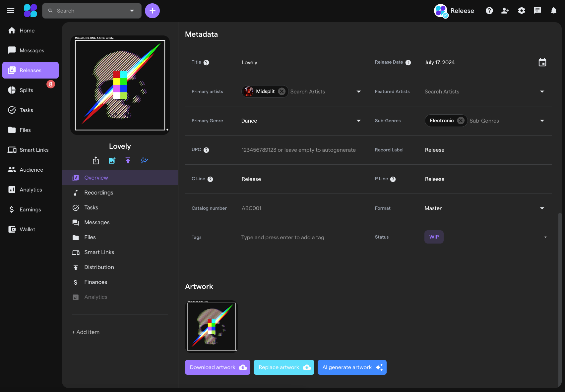The image size is (565, 392).
Task: Click the Title help icon
Action: (206, 63)
